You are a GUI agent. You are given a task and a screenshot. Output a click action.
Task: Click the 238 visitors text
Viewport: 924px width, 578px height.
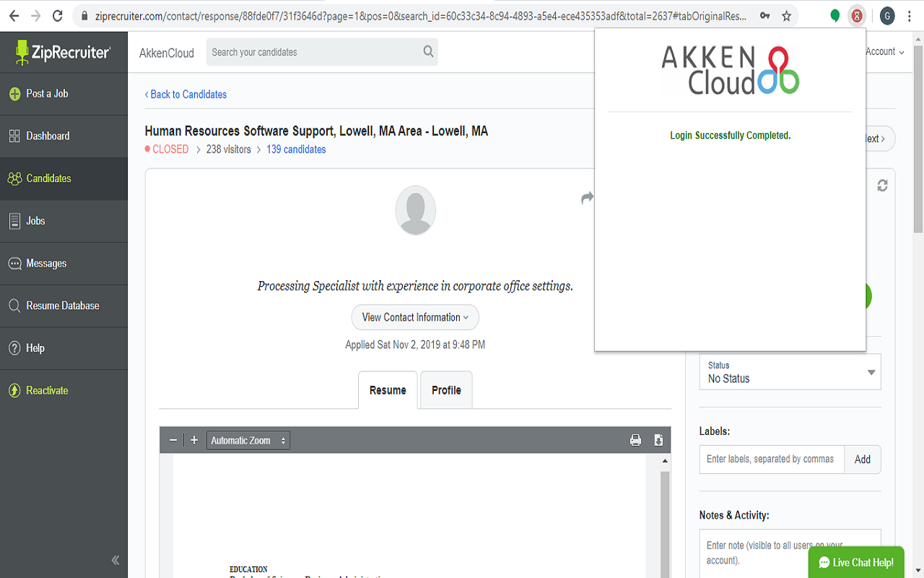click(x=229, y=150)
